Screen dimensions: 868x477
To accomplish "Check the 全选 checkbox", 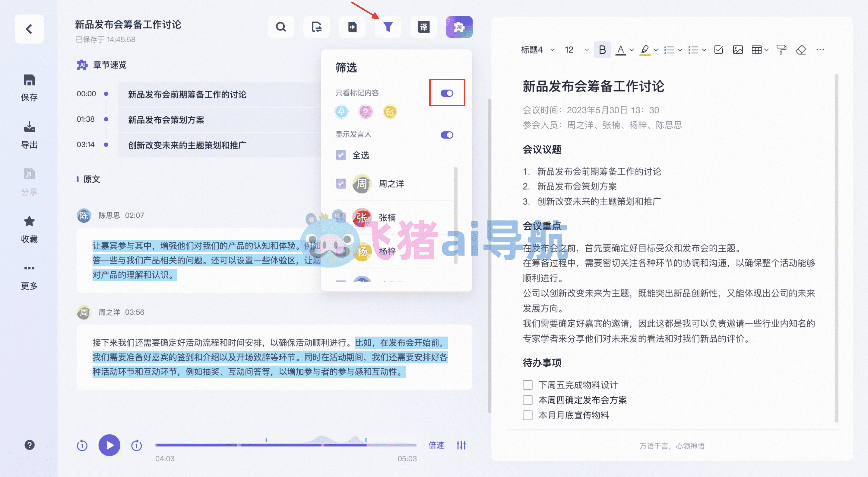I will pos(341,155).
